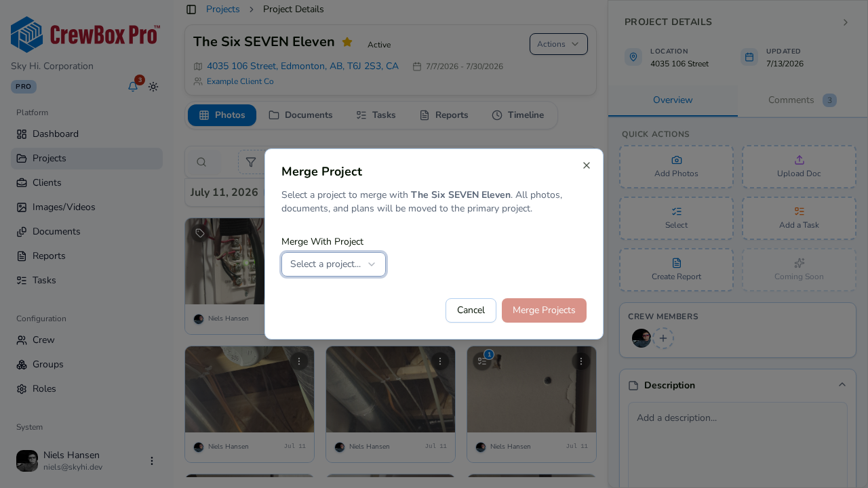Open Crew configuration page
Screen dimensions: 868x488
tap(87, 340)
